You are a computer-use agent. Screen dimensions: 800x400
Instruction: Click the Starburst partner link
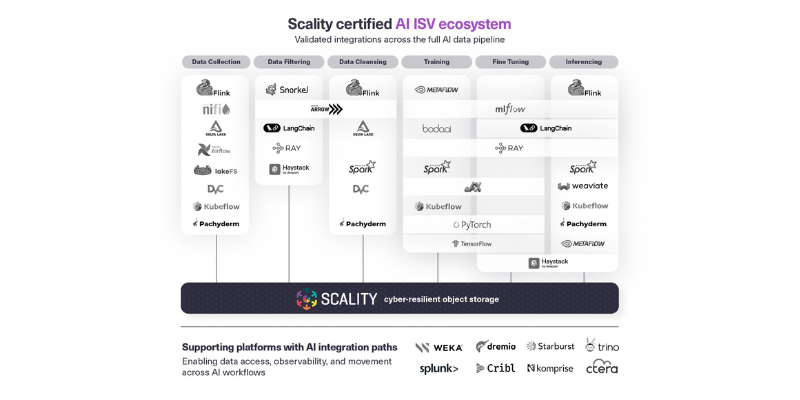550,346
